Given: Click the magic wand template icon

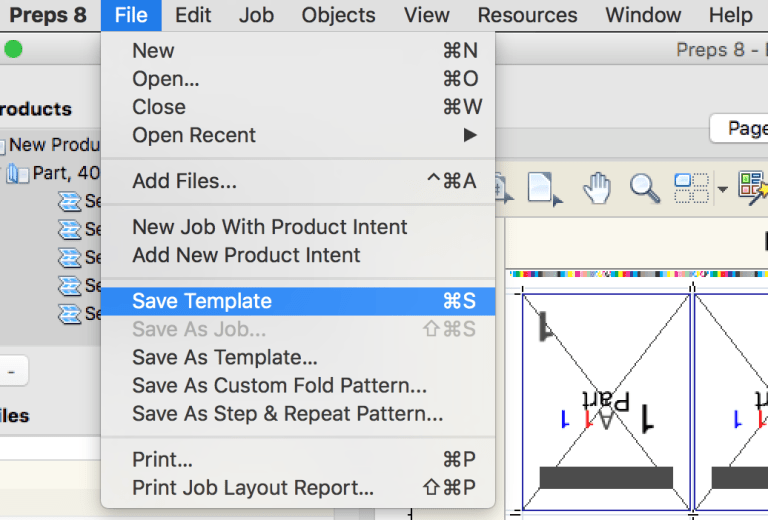Looking at the screenshot, I should pos(752,186).
